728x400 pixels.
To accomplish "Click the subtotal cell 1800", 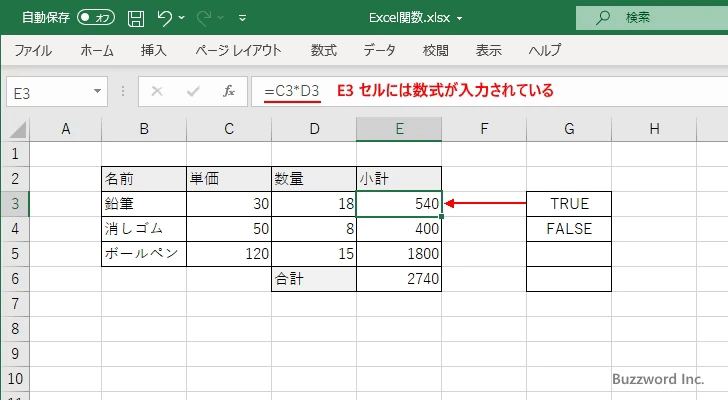I will pos(399,254).
